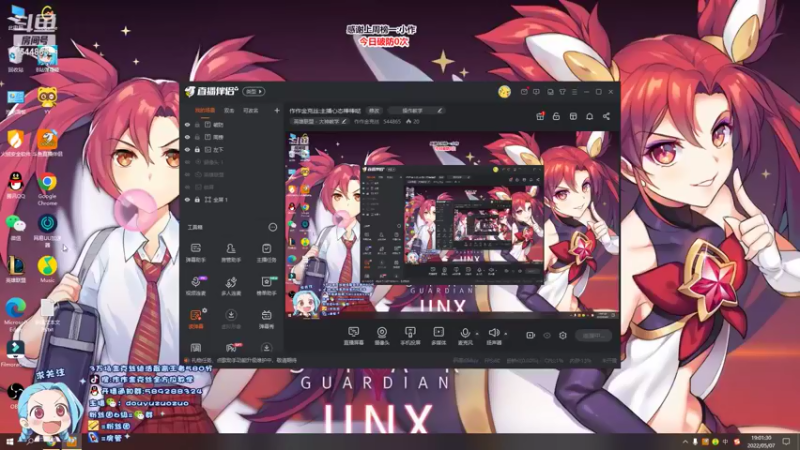Open the 微信 WeChat desktop shortcut
This screenshot has width=800, height=450.
click(16, 228)
